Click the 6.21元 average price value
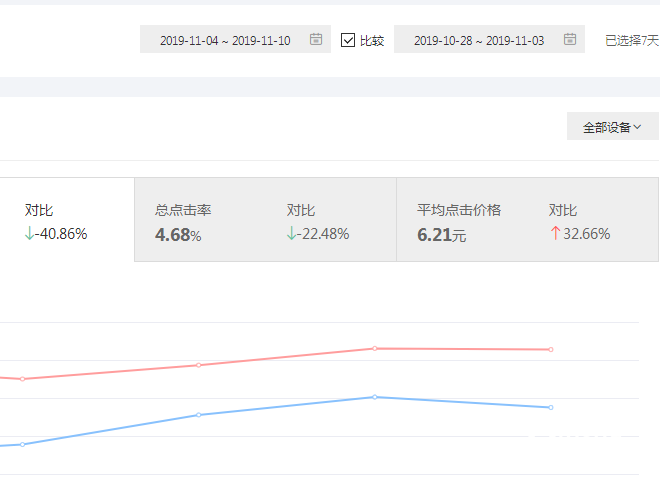660x483 pixels. [x=441, y=235]
